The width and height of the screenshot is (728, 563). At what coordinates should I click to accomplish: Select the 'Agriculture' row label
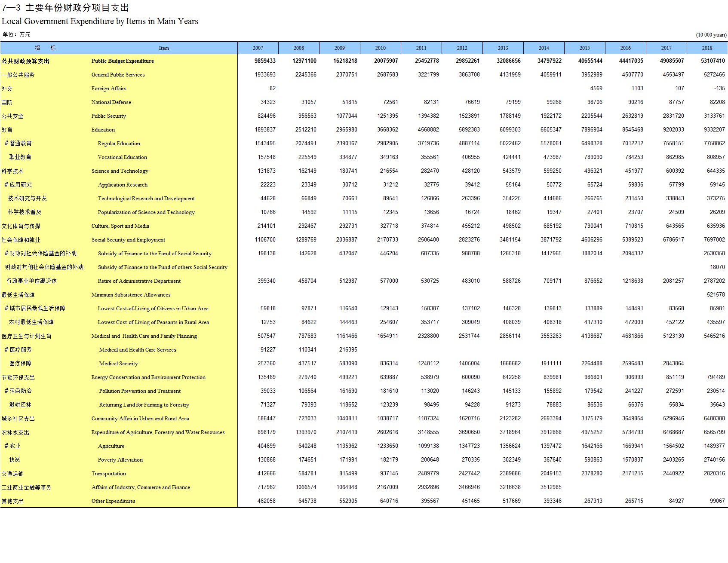111,446
